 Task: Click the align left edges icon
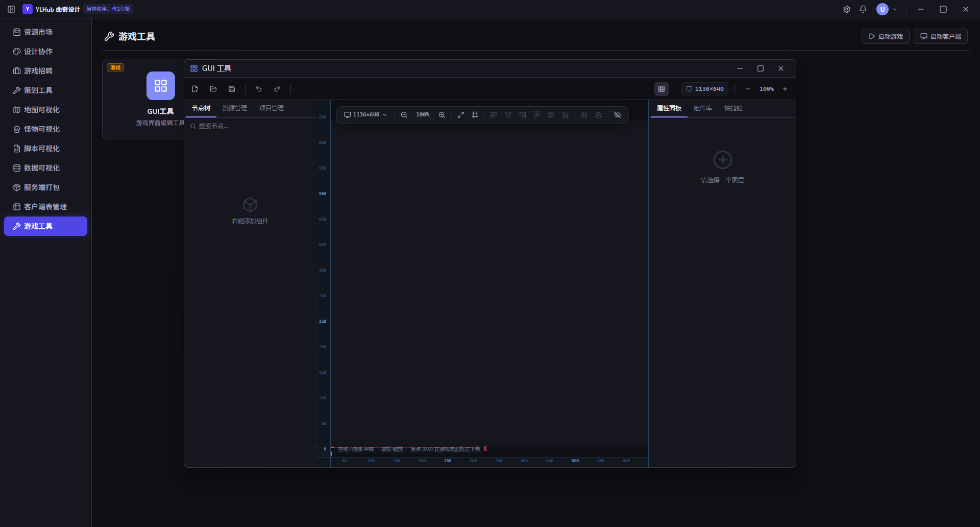point(494,115)
